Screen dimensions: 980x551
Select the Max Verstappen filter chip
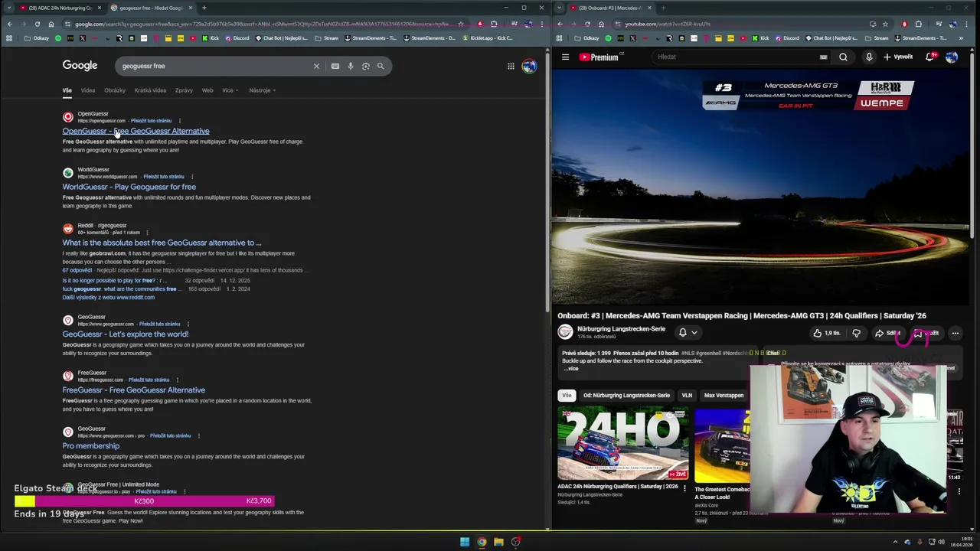click(x=724, y=396)
